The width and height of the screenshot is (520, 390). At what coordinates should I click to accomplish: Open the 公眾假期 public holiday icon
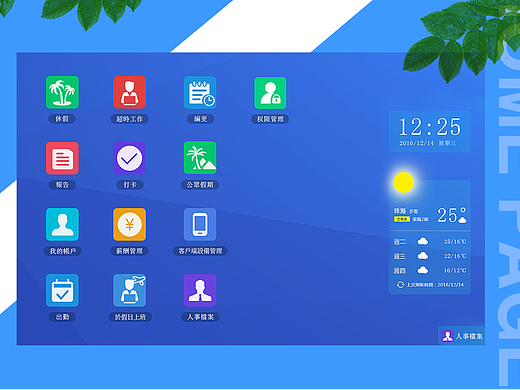coord(200,158)
